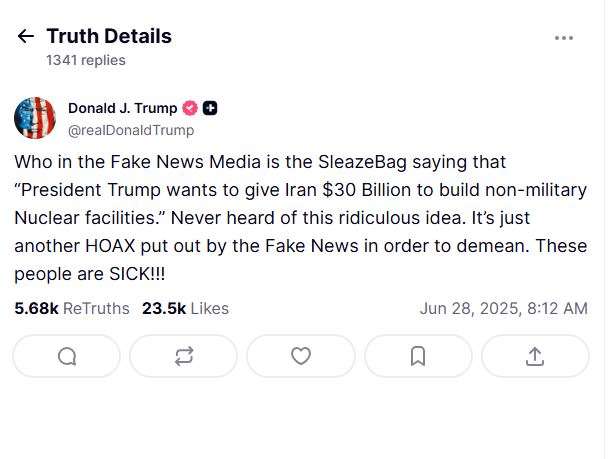This screenshot has height=459, width=613.
Task: Click the share upload icon
Action: (x=535, y=356)
